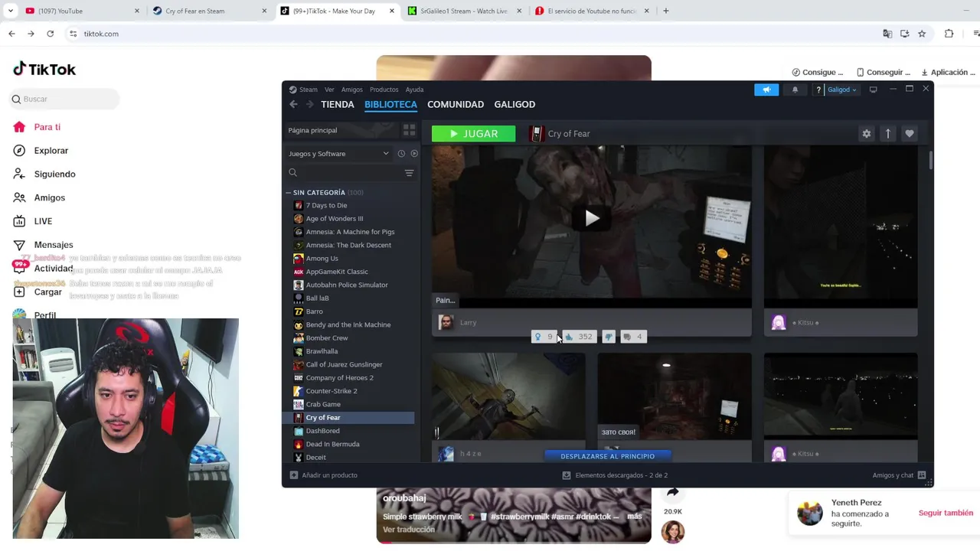This screenshot has height=551, width=980.
Task: Open the GALIGOD profile tab
Action: click(x=514, y=104)
